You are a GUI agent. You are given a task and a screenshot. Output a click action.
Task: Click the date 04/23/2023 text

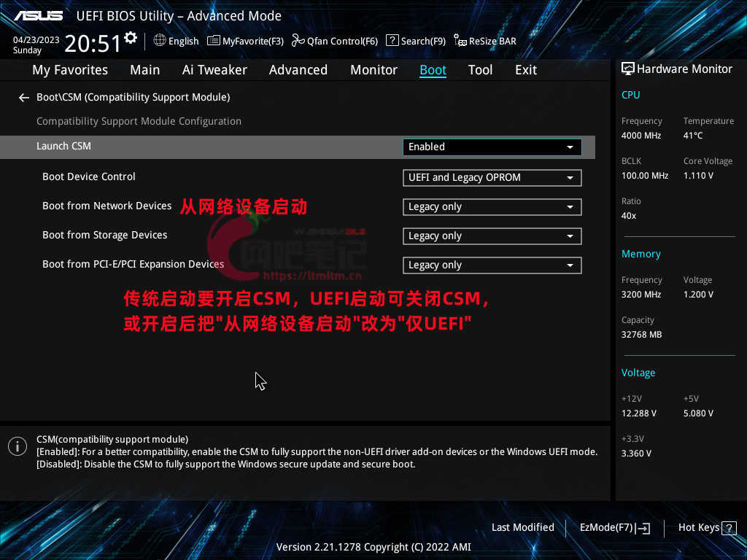(36, 40)
